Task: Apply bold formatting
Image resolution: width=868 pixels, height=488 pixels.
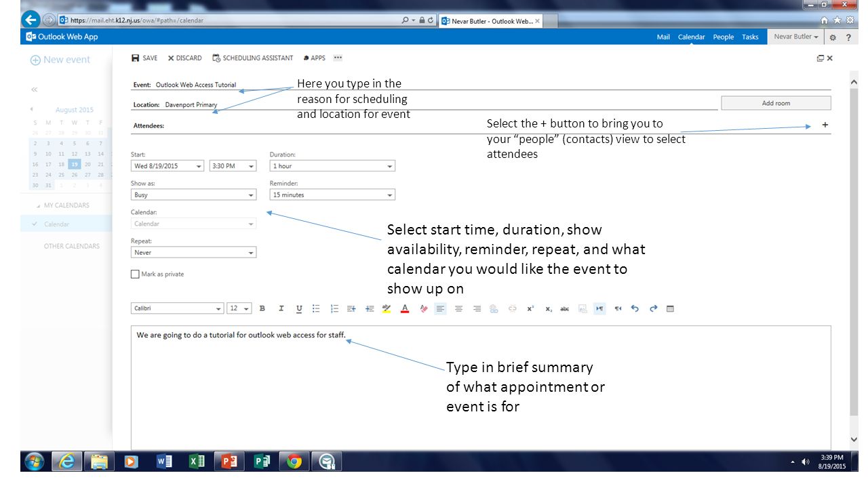Action: 262,308
